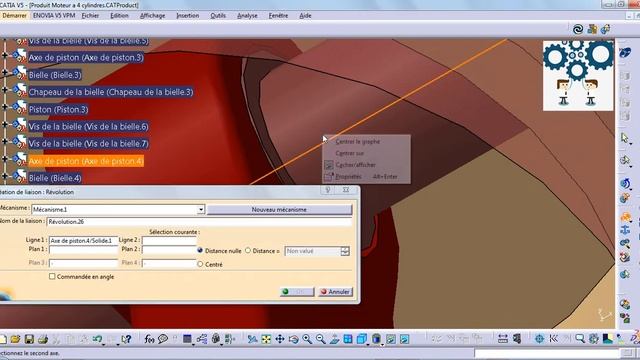
Task: Expand the Axe de piston.3 tree node
Action: click(4, 55)
